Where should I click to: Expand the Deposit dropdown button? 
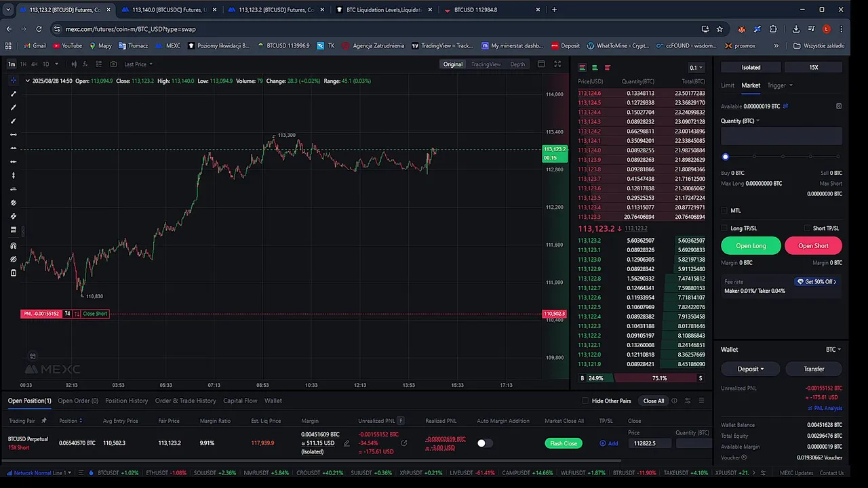751,369
